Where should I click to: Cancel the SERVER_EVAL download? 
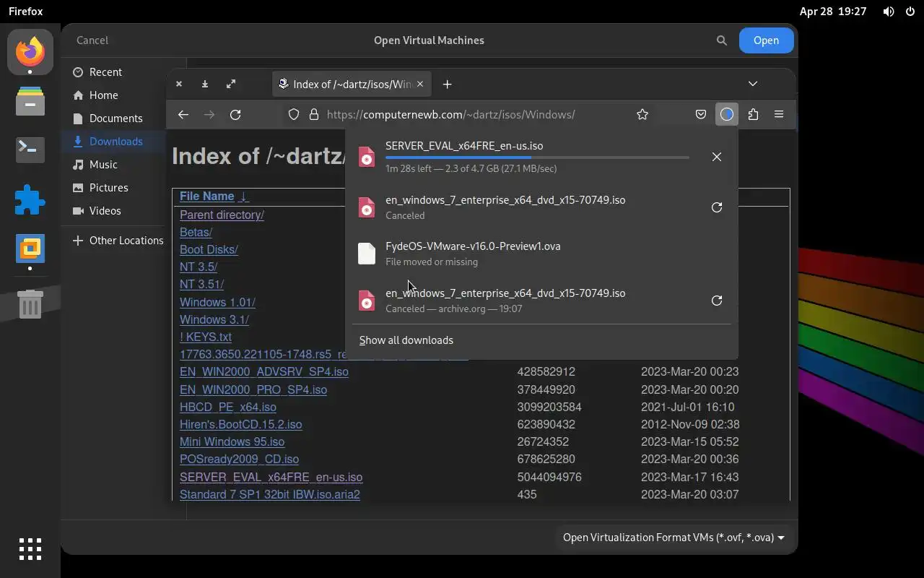(x=717, y=157)
